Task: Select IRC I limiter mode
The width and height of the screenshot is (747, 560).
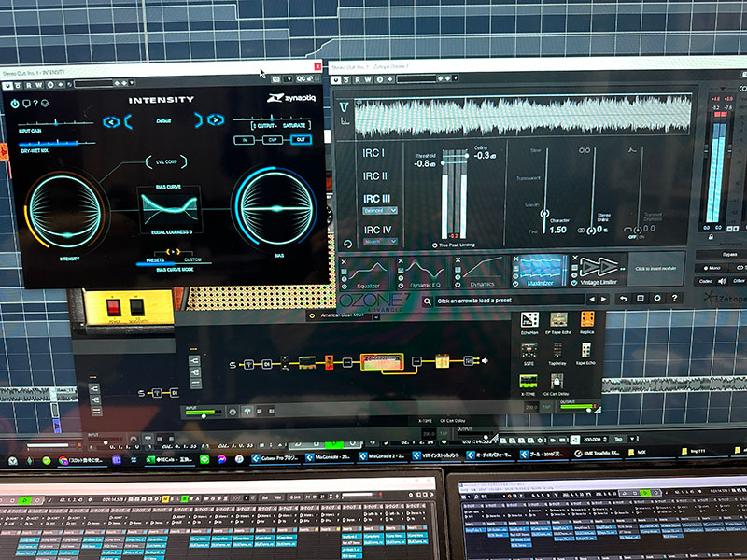Action: click(x=373, y=153)
